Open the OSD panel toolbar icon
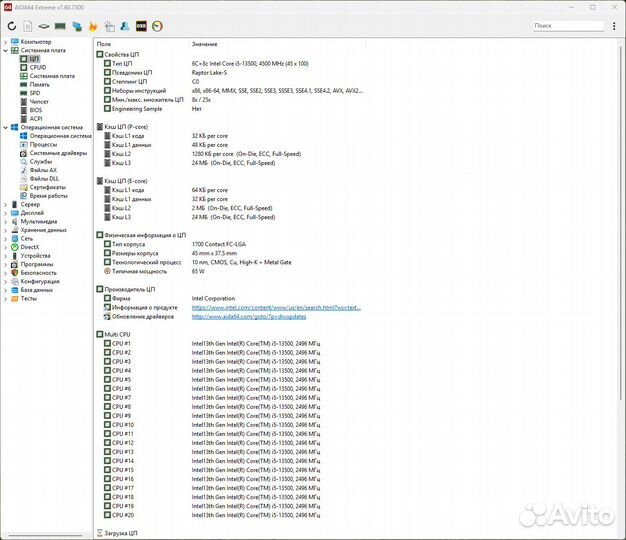The width and height of the screenshot is (626, 540). point(140,25)
